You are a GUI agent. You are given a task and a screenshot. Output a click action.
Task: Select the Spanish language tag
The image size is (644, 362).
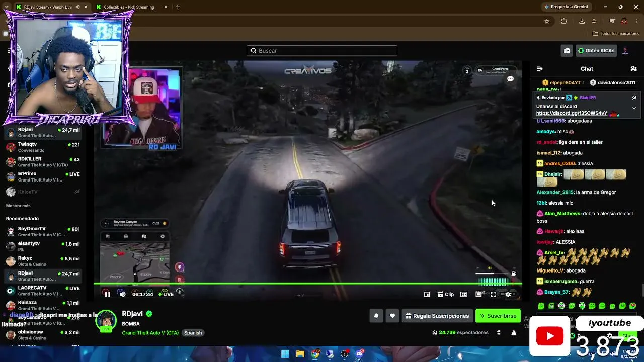(x=193, y=333)
